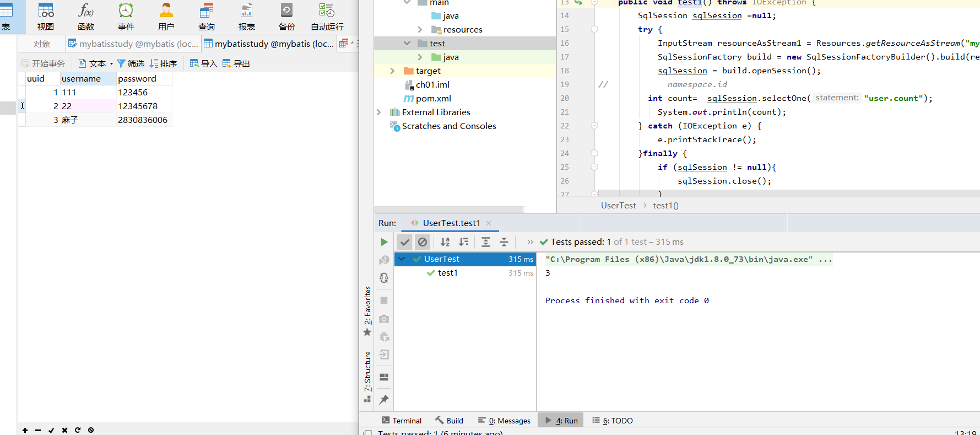Collapse the main folder in project tree
Screen dimensions: 980x435
point(407,2)
